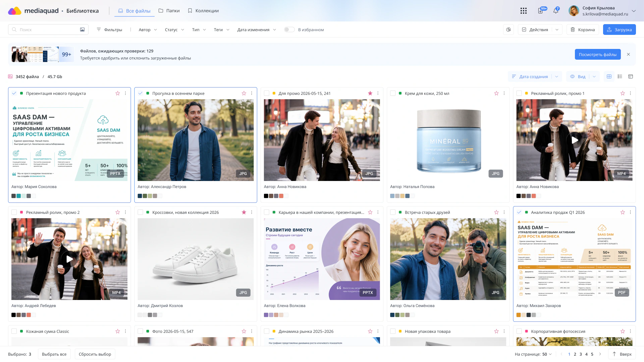The height and width of the screenshot is (362, 644).
Task: Play the Рекламный ролик, промо 2 video
Action: [x=69, y=259]
